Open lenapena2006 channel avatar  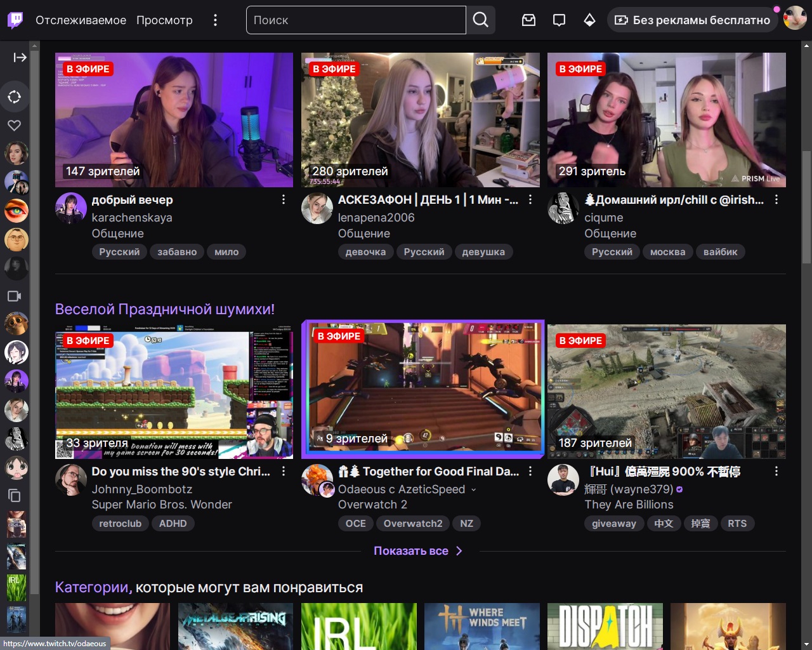coord(317,208)
